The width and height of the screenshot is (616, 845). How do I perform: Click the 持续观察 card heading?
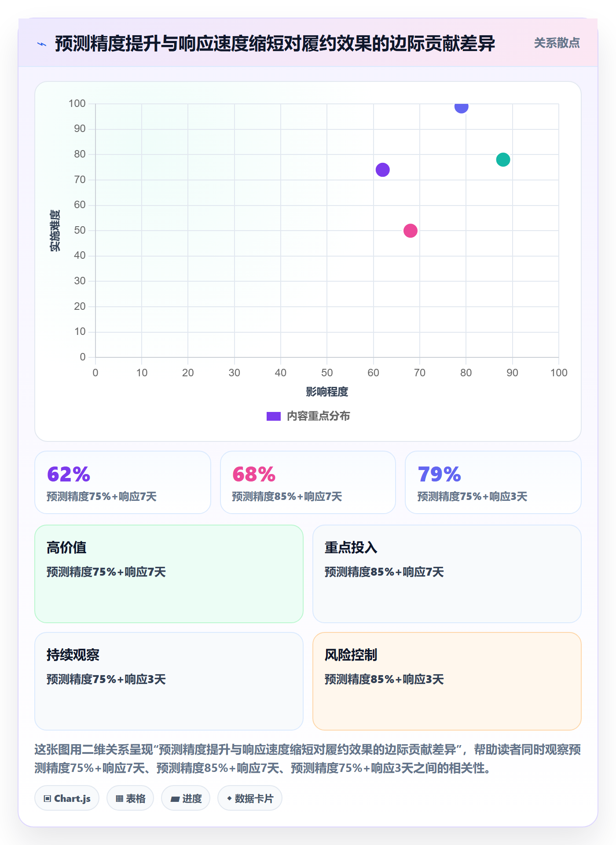[73, 655]
